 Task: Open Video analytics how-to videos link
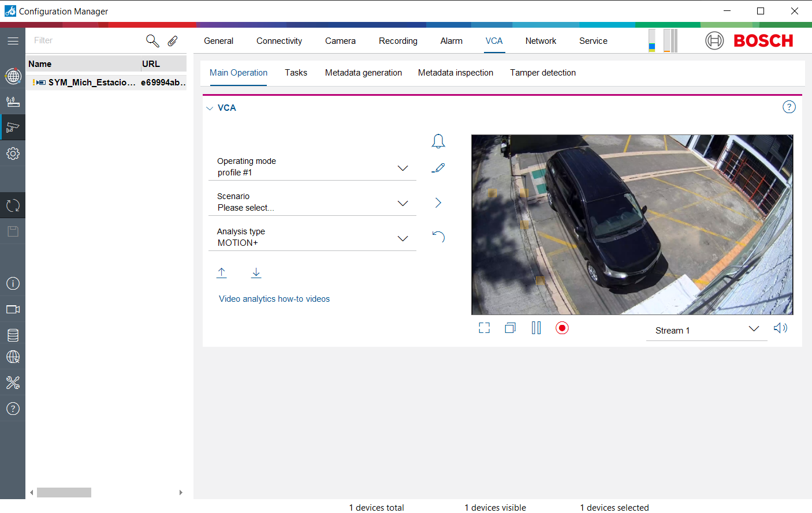274,299
